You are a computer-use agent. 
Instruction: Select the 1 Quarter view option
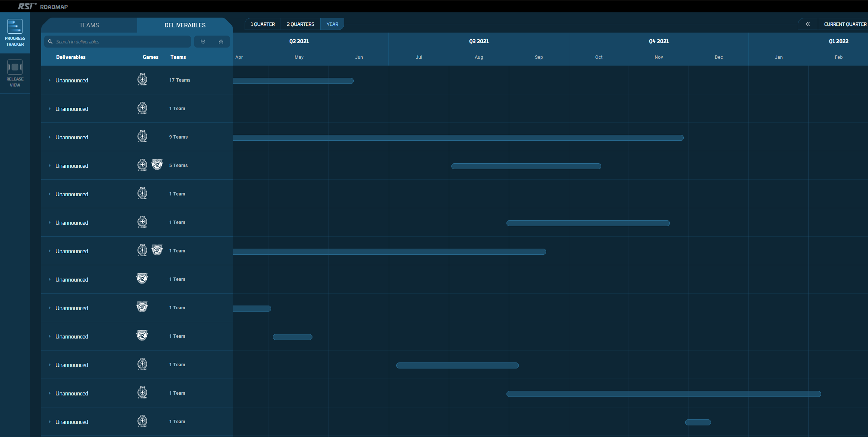[263, 24]
